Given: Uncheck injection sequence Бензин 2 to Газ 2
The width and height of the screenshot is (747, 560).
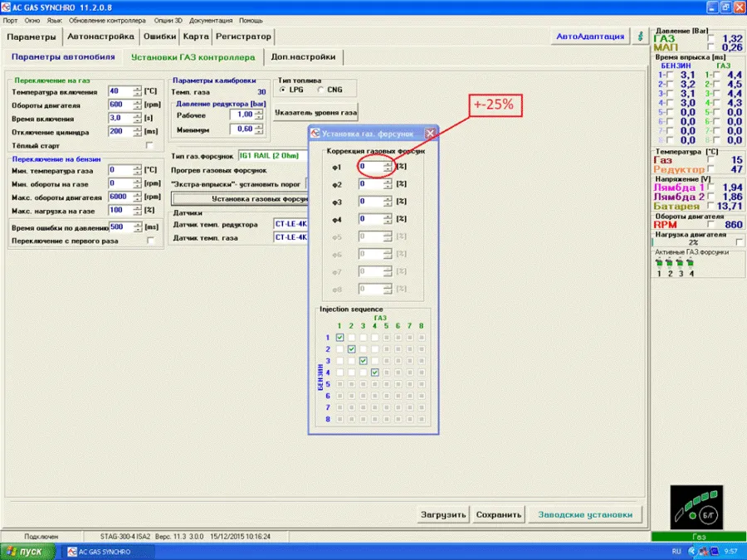Looking at the screenshot, I should click(x=351, y=349).
